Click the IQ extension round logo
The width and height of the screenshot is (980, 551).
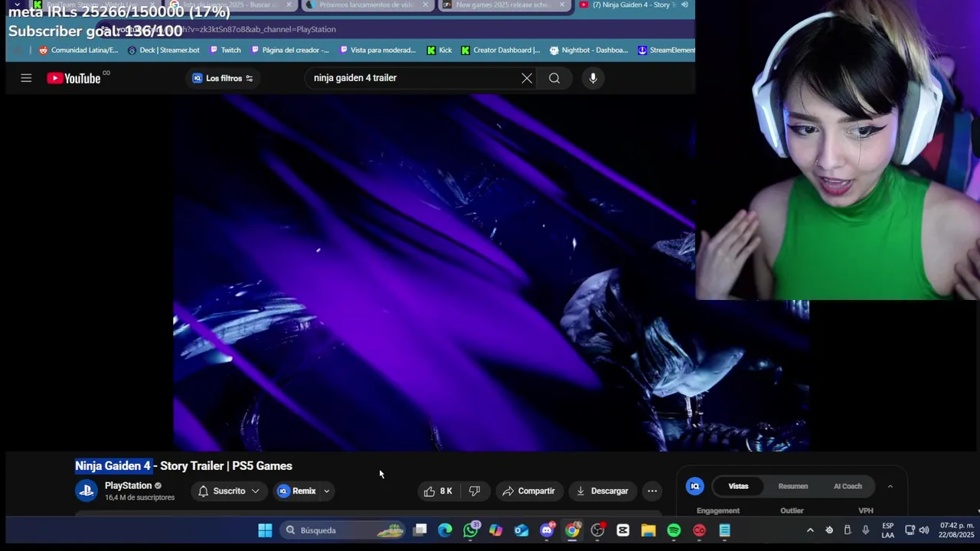695,486
